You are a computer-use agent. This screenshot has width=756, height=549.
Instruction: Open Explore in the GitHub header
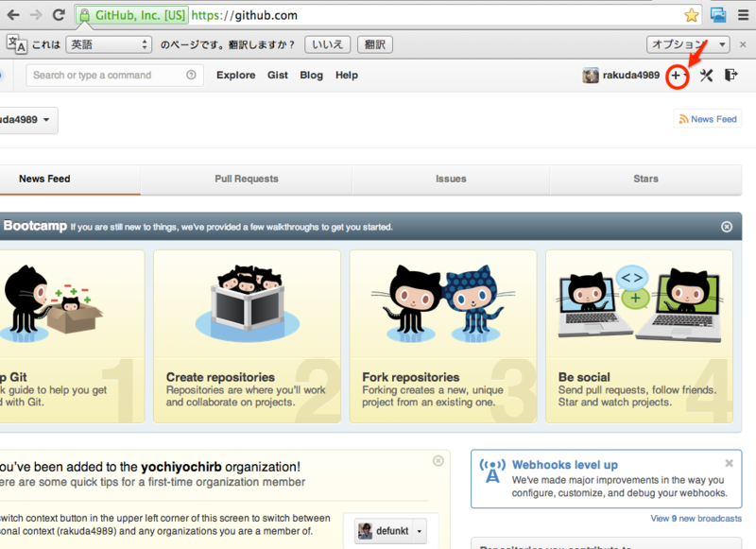pyautogui.click(x=235, y=76)
